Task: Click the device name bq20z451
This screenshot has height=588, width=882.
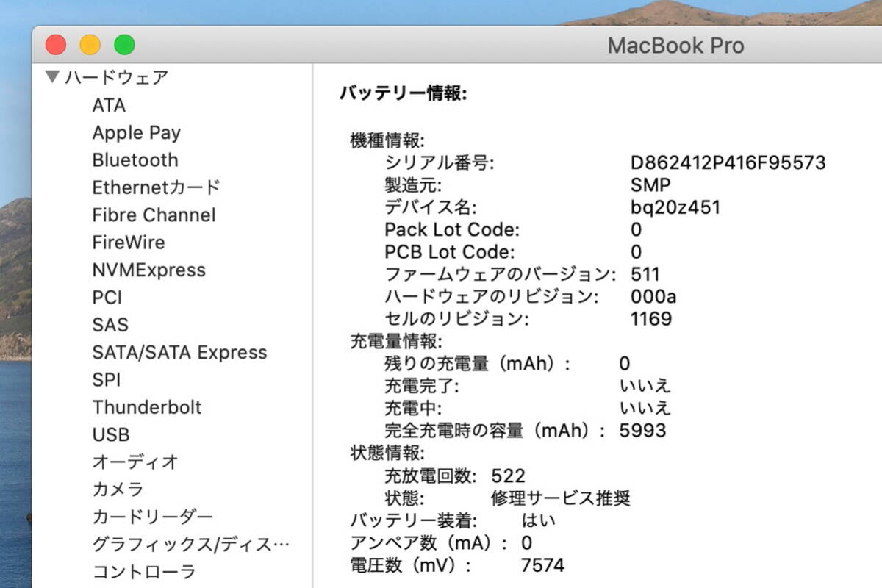Action: 675,207
